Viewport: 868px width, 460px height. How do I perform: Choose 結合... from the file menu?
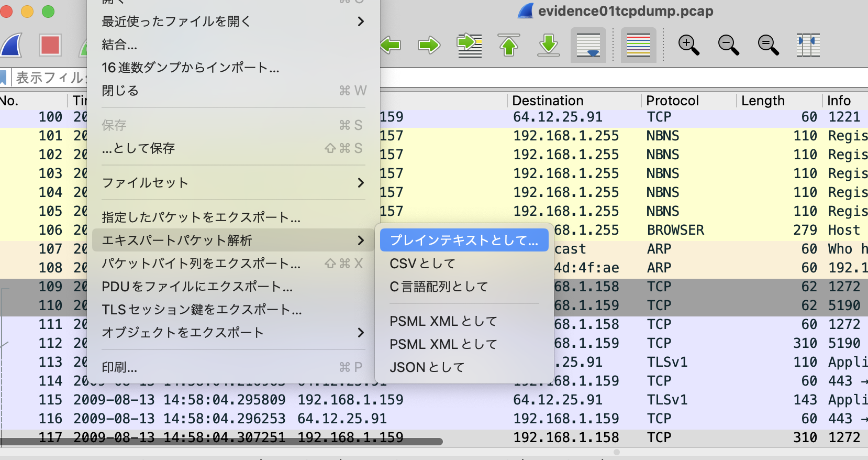pos(233,45)
